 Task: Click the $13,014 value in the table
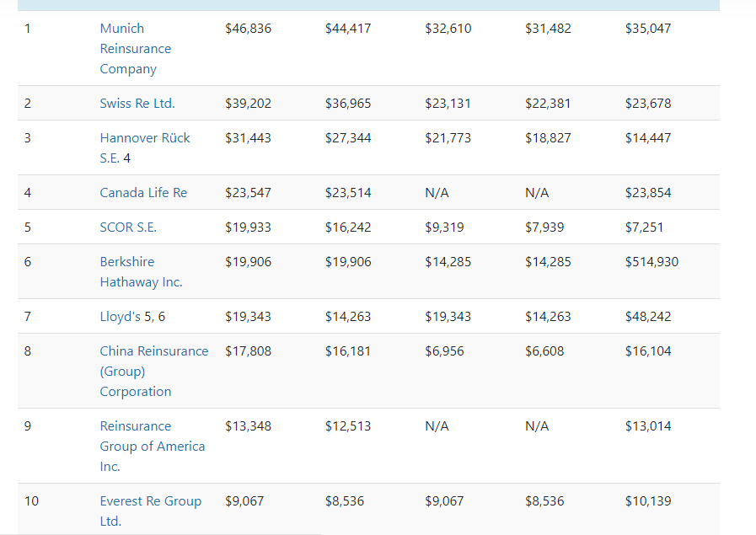pyautogui.click(x=648, y=426)
